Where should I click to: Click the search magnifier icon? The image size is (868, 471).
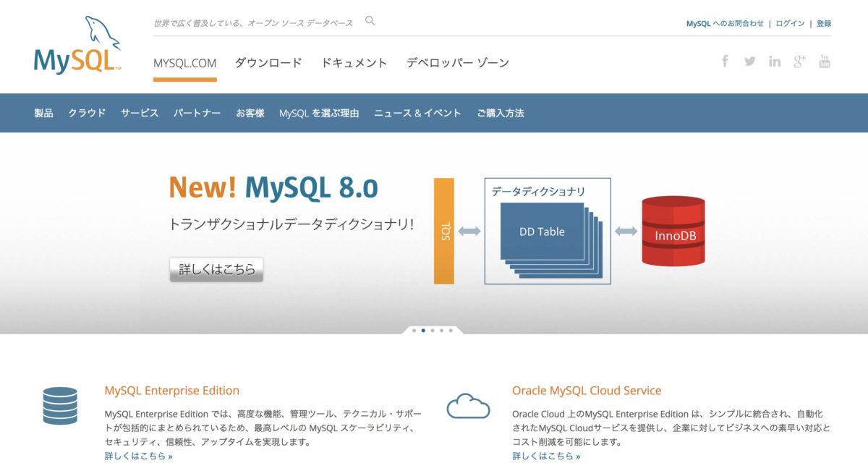(x=370, y=21)
